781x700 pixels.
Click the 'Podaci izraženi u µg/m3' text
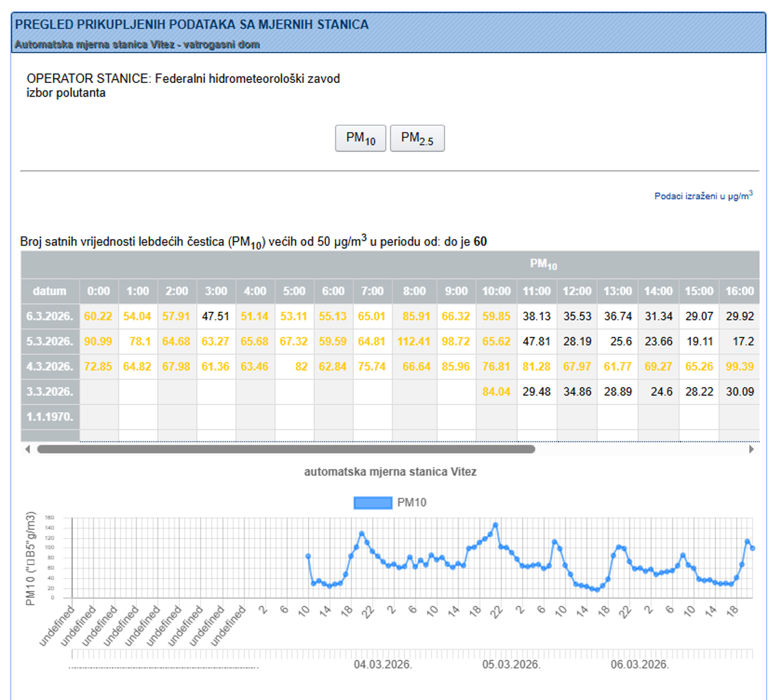703,196
